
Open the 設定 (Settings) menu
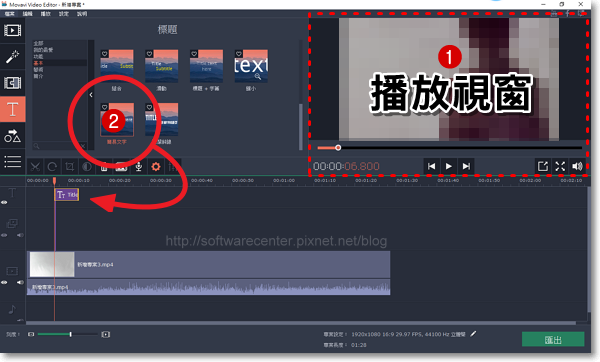pyautogui.click(x=64, y=14)
